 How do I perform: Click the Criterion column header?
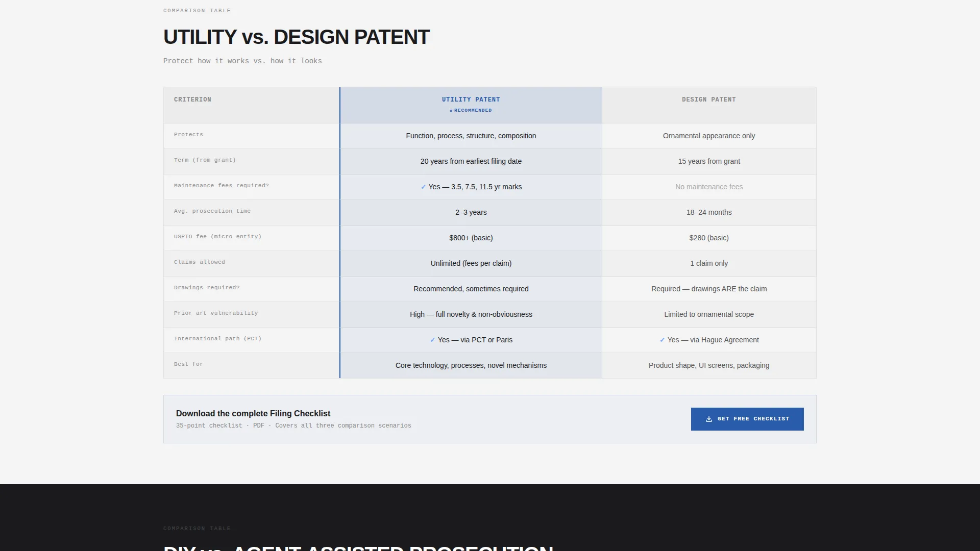(x=252, y=105)
